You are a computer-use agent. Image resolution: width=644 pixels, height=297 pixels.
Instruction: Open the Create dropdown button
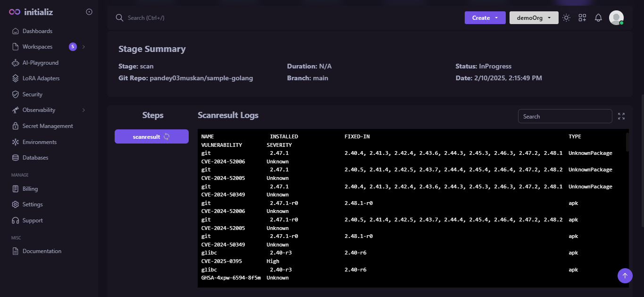(485, 17)
